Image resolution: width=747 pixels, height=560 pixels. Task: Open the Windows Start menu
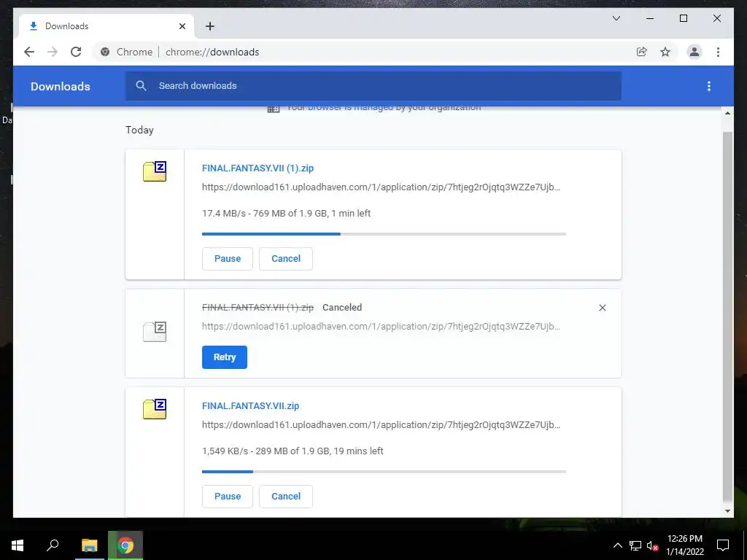point(18,545)
